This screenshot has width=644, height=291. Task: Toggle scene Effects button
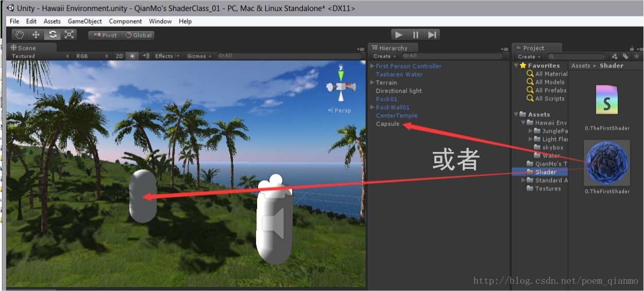point(164,56)
